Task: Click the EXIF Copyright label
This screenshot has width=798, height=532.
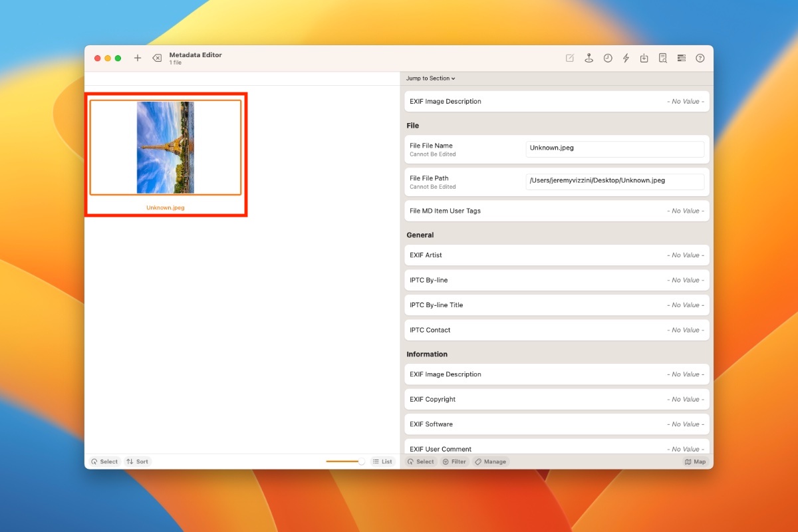Action: (433, 399)
